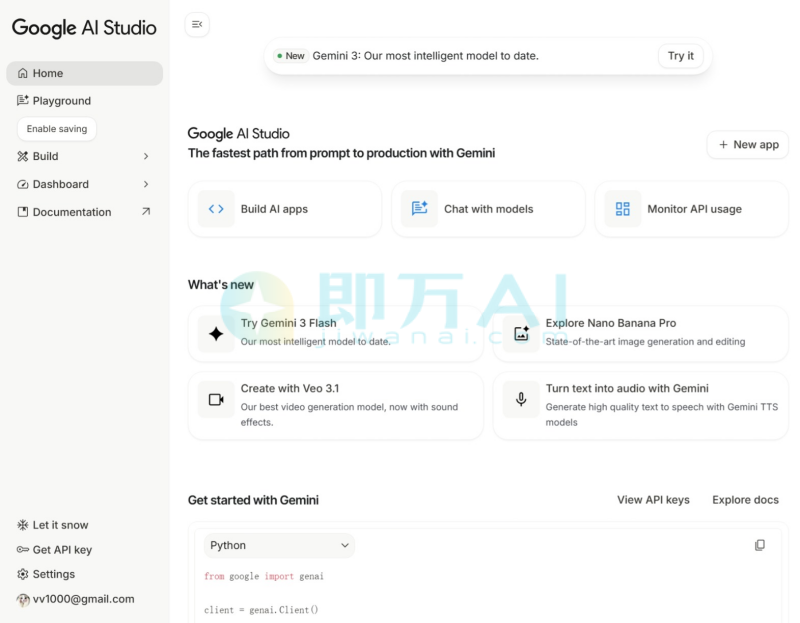Open Documentation from the sidebar

pos(70,212)
